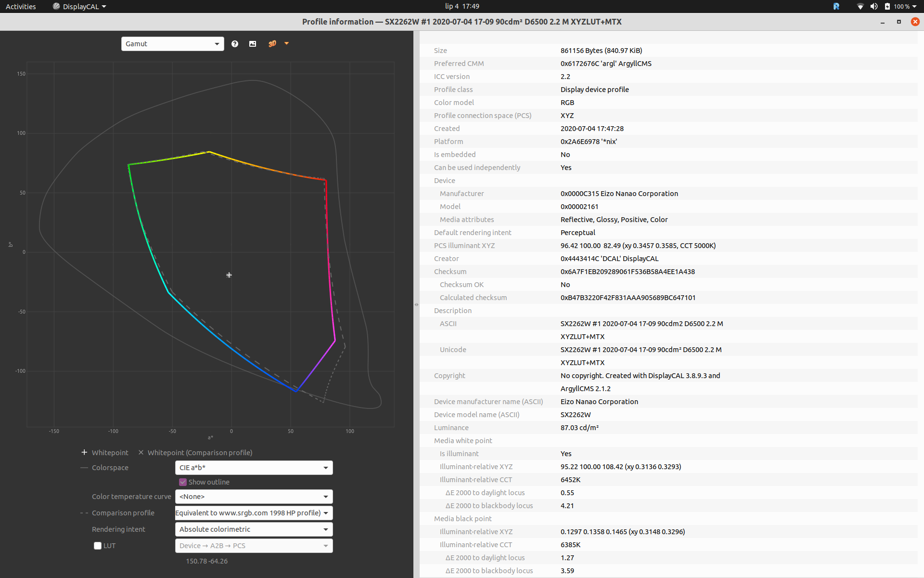This screenshot has height=578, width=924.
Task: Click the Wi-Fi network icon
Action: pyautogui.click(x=860, y=6)
